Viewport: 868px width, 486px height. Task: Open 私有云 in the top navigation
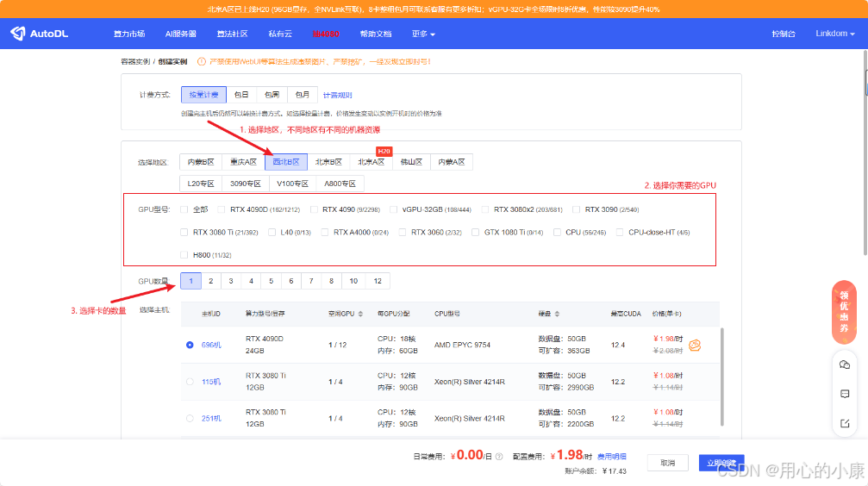tap(280, 34)
